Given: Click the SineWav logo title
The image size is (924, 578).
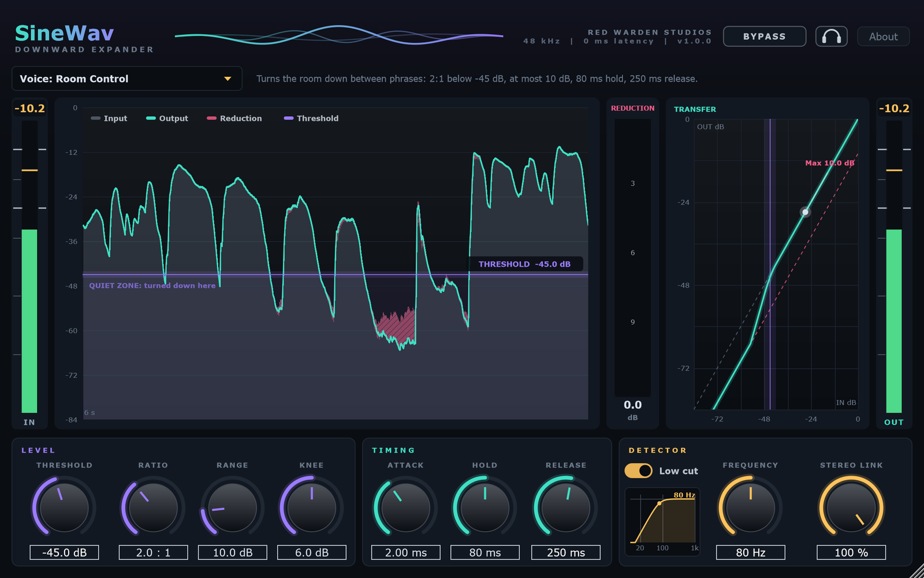Looking at the screenshot, I should [64, 33].
